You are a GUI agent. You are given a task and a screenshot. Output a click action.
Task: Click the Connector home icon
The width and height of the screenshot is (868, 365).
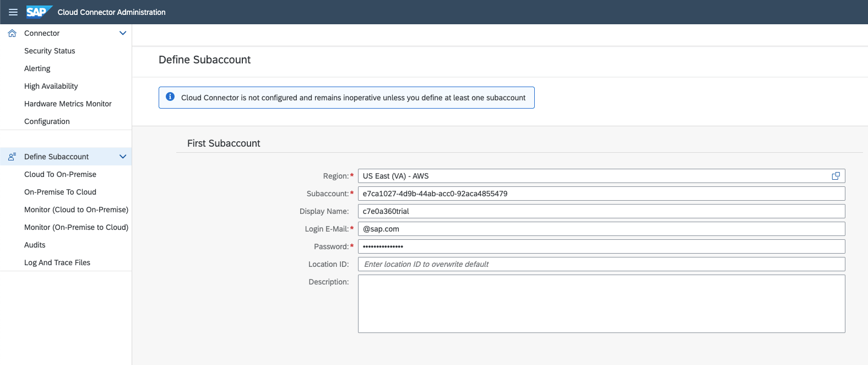(12, 33)
